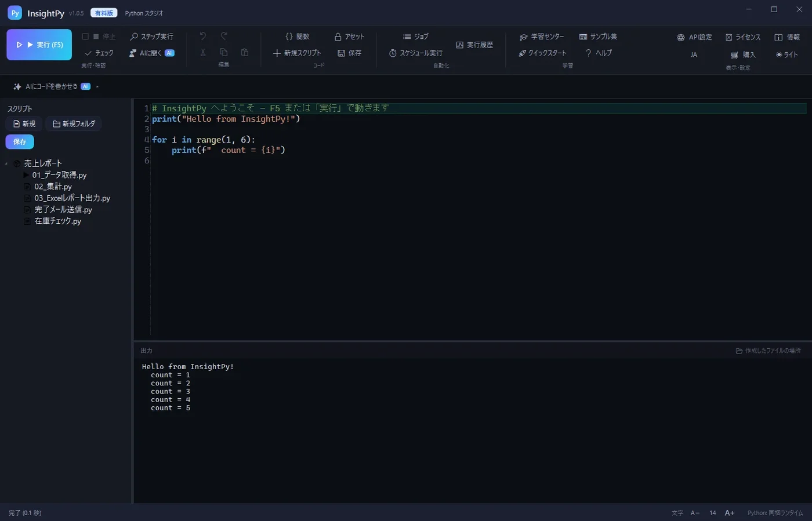Open the 学習センター
This screenshot has width=812, height=521.
coord(542,37)
